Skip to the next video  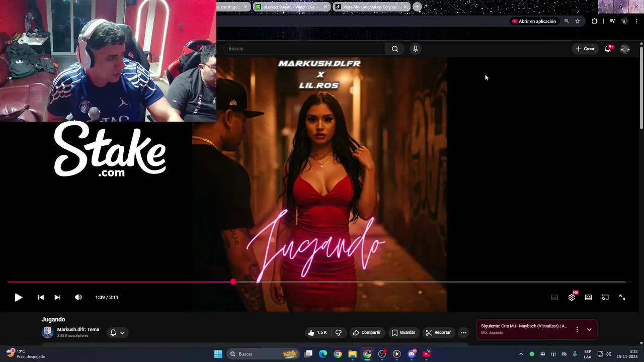57,297
